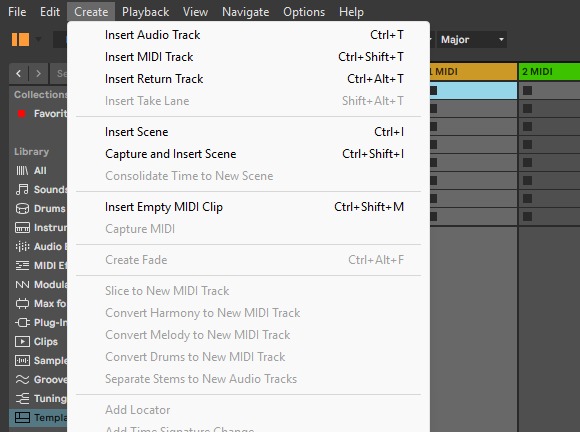The height and width of the screenshot is (432, 580).
Task: Select the Instruments keyboard icon
Action: (x=22, y=227)
